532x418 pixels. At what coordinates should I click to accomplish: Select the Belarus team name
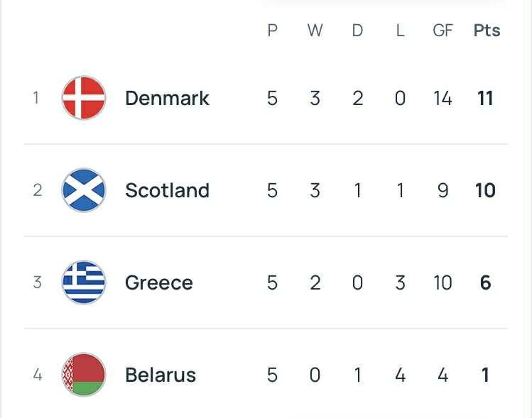click(161, 375)
